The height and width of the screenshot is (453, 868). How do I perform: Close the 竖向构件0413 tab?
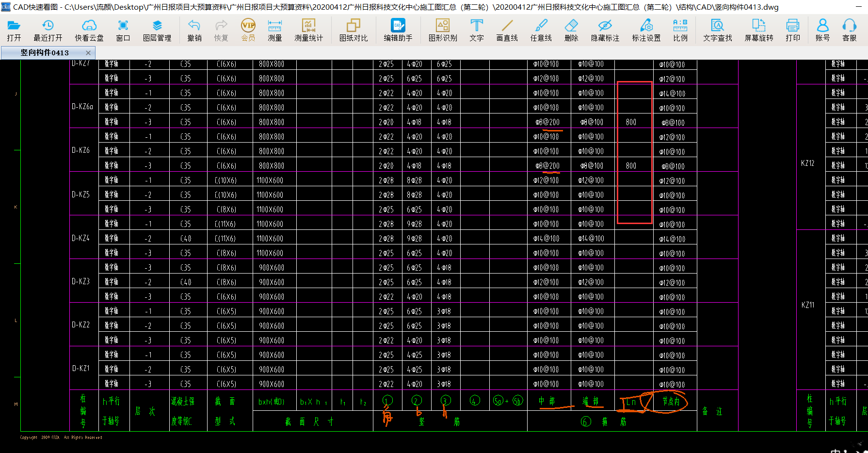(x=88, y=52)
